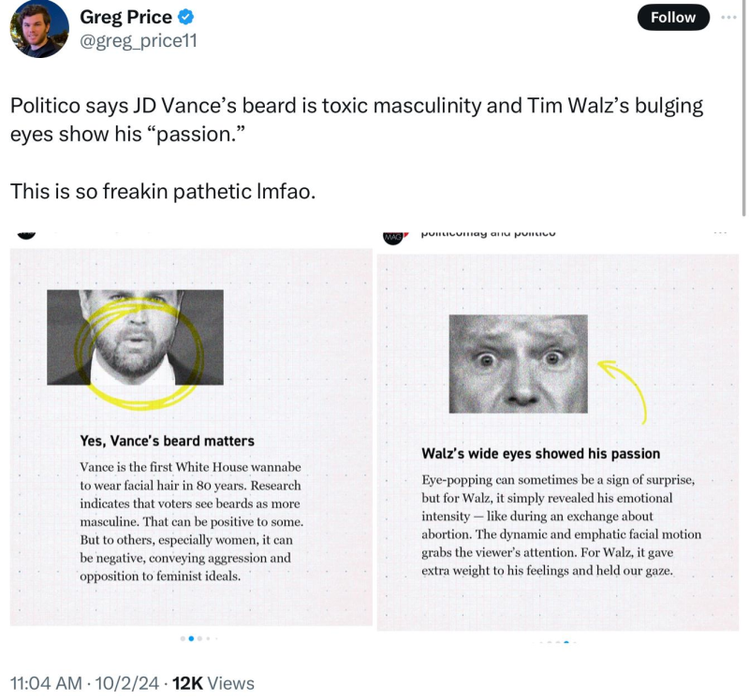
Task: Open the 11:04 AM timestamp link
Action: (x=46, y=683)
